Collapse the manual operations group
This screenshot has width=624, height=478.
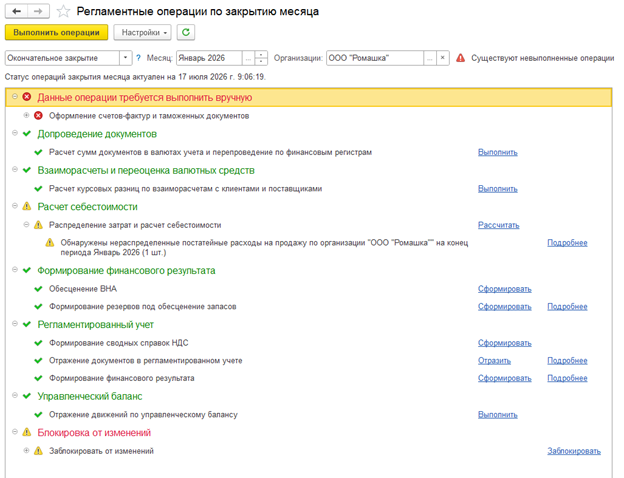tap(15, 96)
